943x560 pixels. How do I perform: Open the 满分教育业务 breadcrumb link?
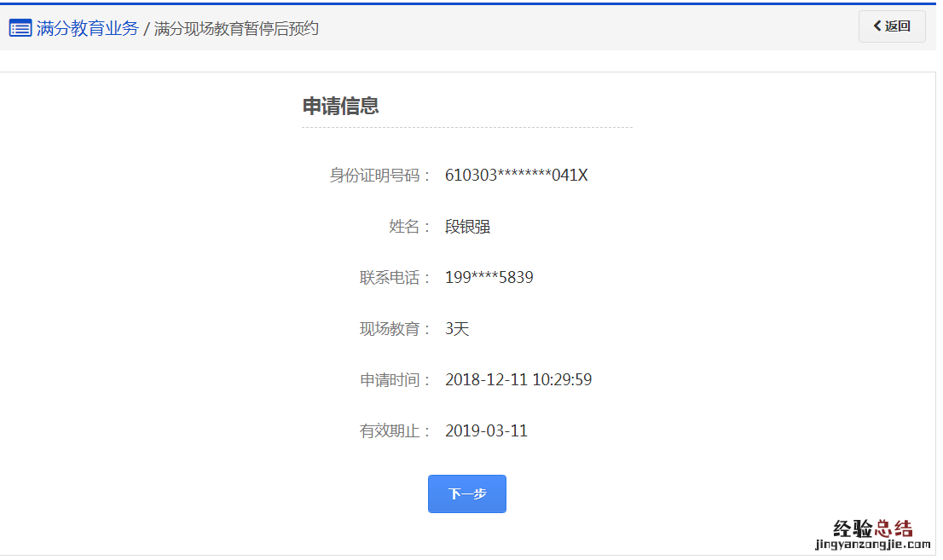point(83,26)
